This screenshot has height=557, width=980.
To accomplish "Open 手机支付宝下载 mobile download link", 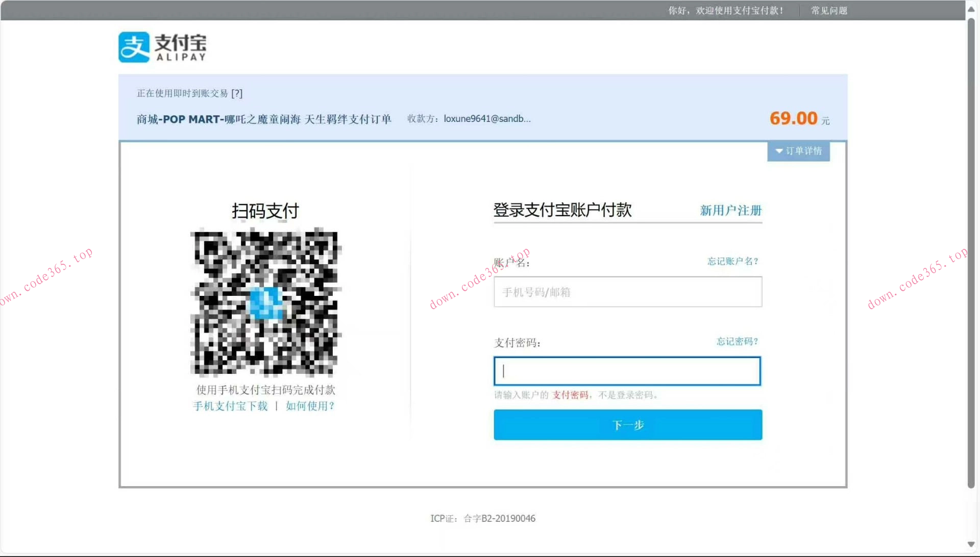I will point(230,406).
